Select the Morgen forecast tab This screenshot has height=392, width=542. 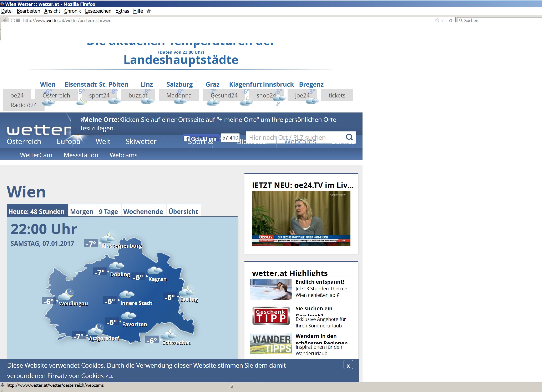pyautogui.click(x=82, y=211)
